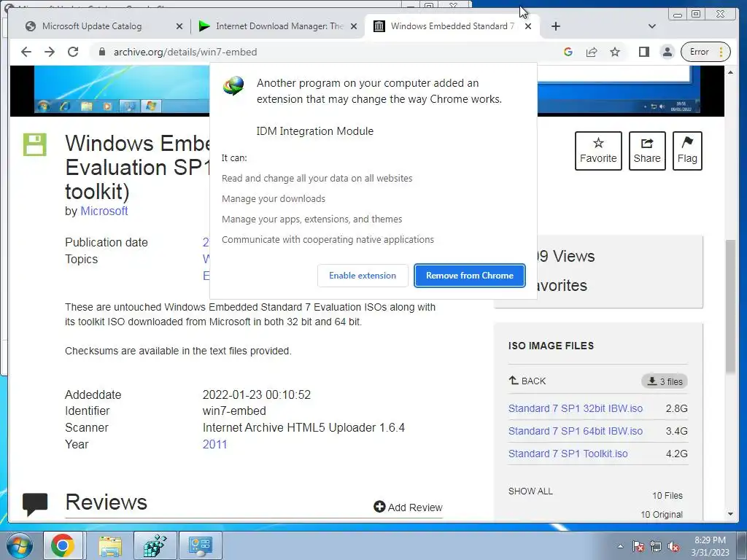The width and height of the screenshot is (747, 560).
Task: Close the Internet Download Manager tab
Action: 354,27
